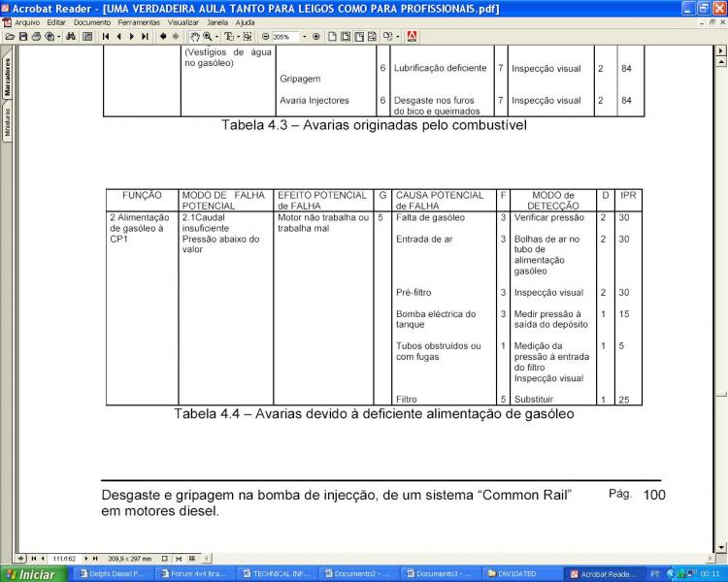This screenshot has width=728, height=582.
Task: Save a copy with the floppy disk icon
Action: coord(23,37)
